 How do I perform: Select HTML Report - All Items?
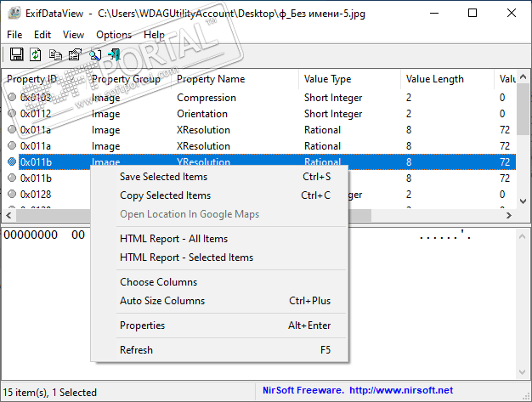(x=219, y=239)
